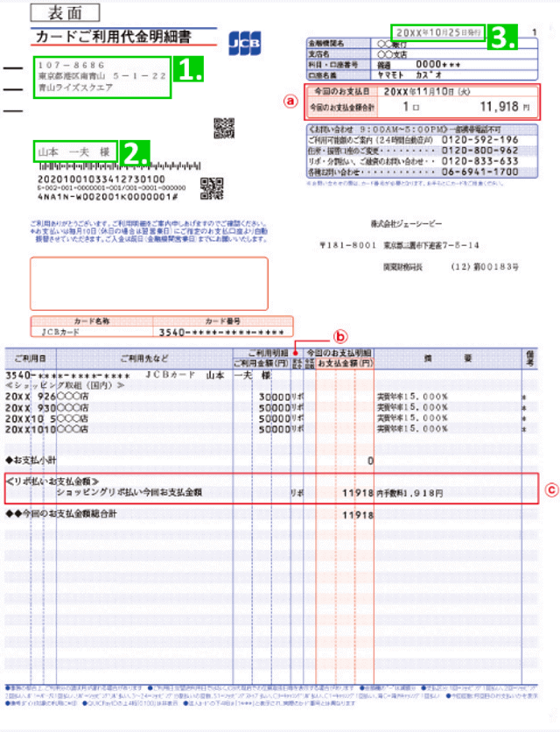
Task: Click the blue JCB logo
Action: (243, 44)
